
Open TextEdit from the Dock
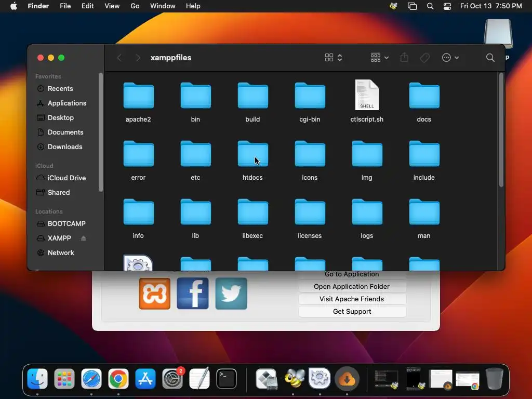tap(199, 379)
